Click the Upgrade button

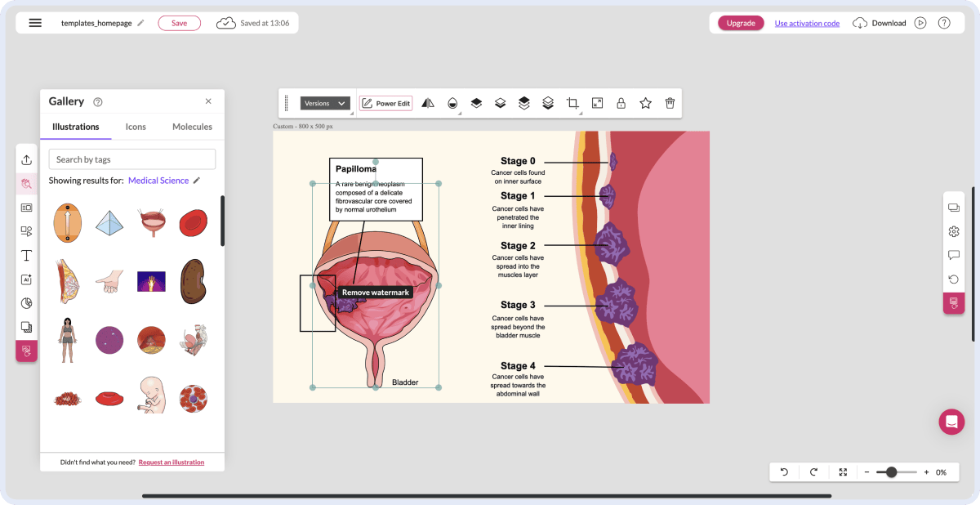741,23
